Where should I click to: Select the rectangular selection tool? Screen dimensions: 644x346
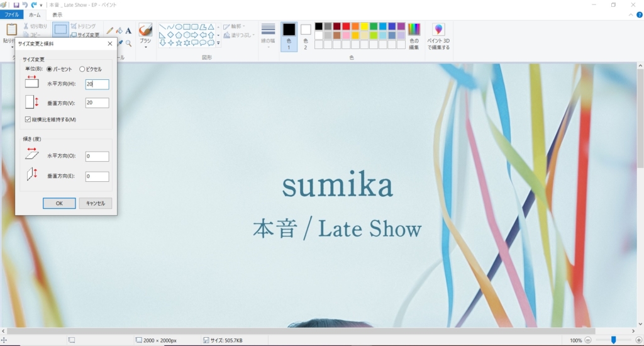click(x=60, y=30)
